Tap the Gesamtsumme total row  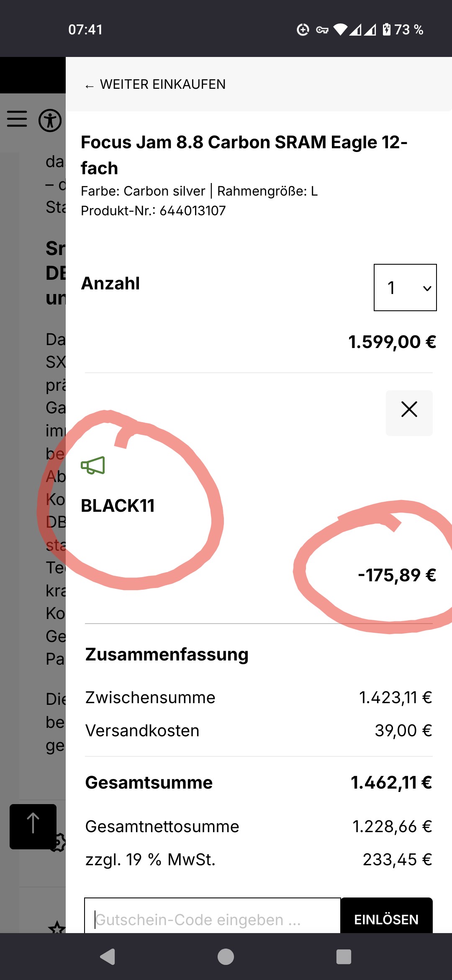pyautogui.click(x=259, y=783)
